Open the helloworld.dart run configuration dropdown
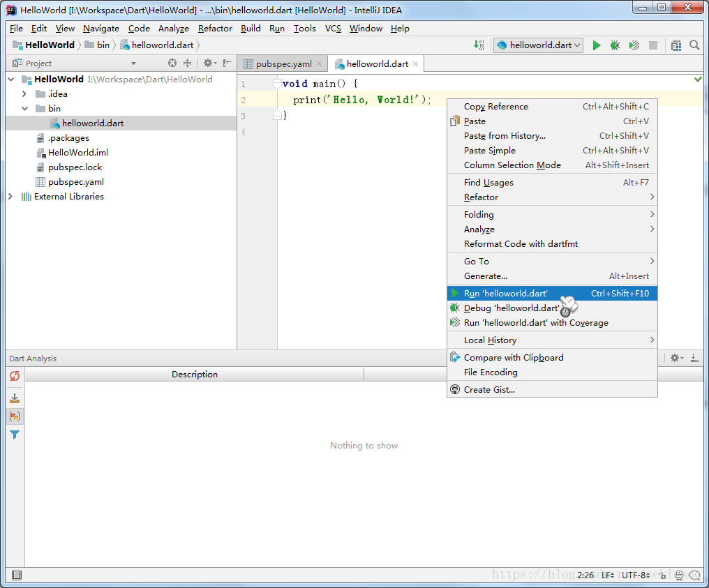This screenshot has width=709, height=588. (x=538, y=45)
